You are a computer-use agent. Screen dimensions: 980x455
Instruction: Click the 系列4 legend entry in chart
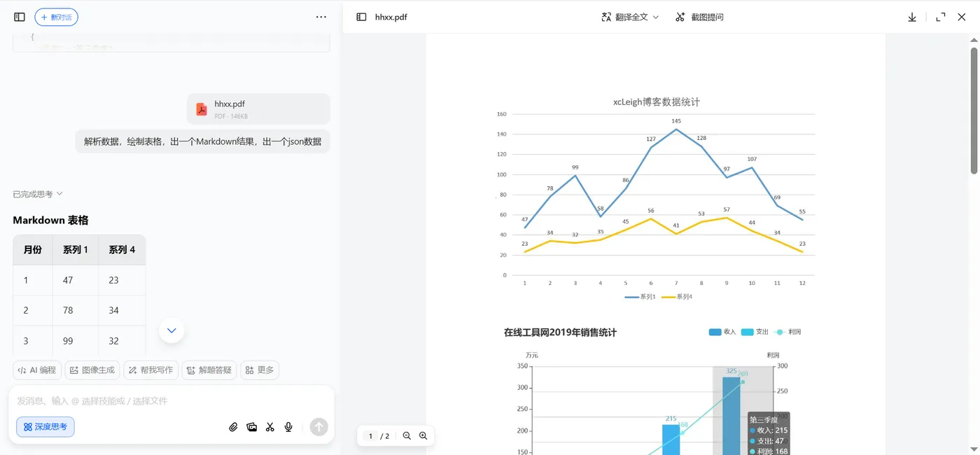(677, 297)
